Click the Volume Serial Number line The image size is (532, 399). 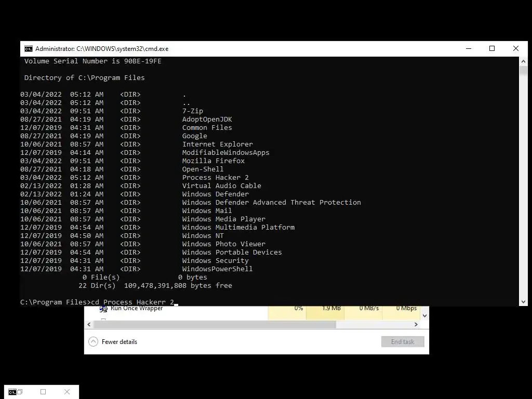point(92,61)
